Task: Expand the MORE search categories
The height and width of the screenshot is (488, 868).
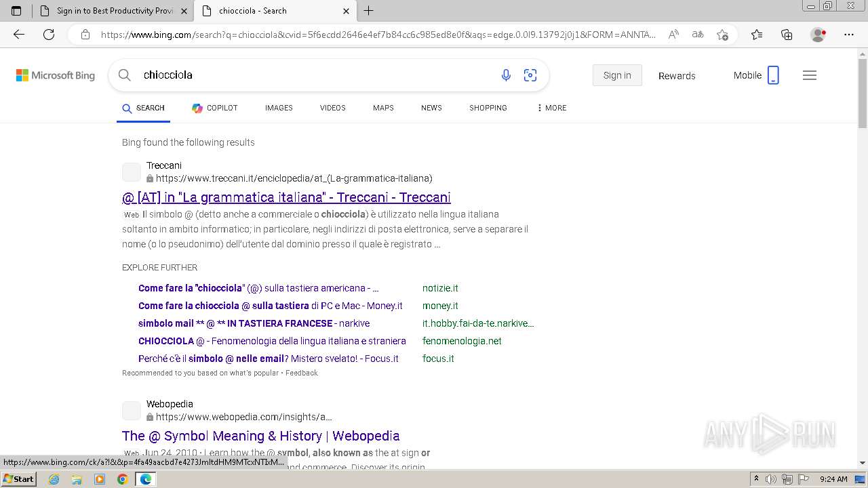Action: pyautogui.click(x=551, y=108)
